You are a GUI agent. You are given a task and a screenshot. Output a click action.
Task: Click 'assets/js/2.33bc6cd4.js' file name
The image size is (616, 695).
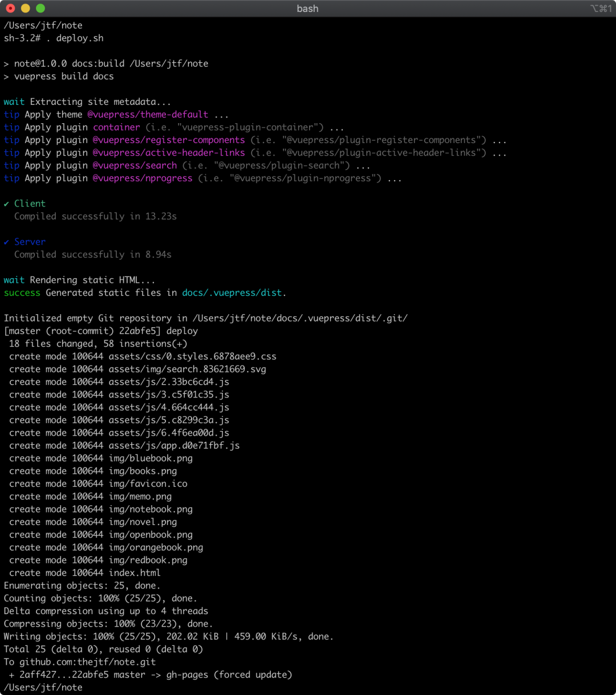point(169,381)
